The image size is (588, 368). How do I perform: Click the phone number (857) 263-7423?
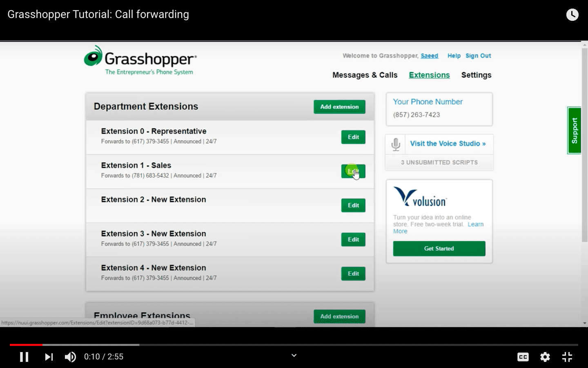[x=416, y=115]
